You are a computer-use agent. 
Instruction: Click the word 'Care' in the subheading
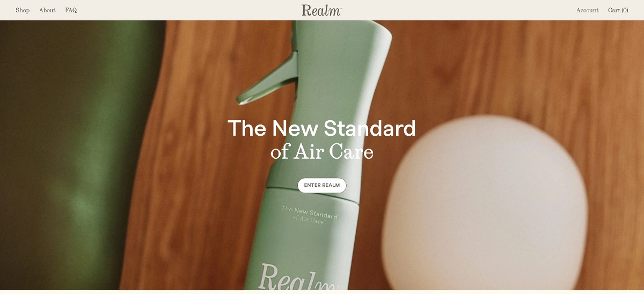click(351, 152)
